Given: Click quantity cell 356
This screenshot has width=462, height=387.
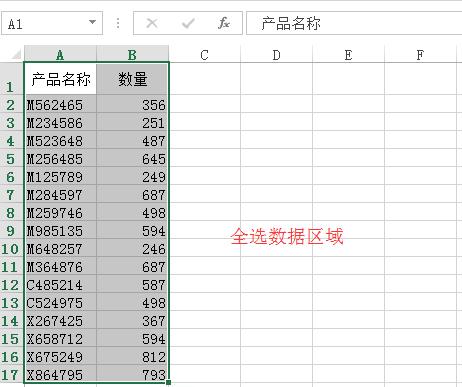Looking at the screenshot, I should click(133, 104).
